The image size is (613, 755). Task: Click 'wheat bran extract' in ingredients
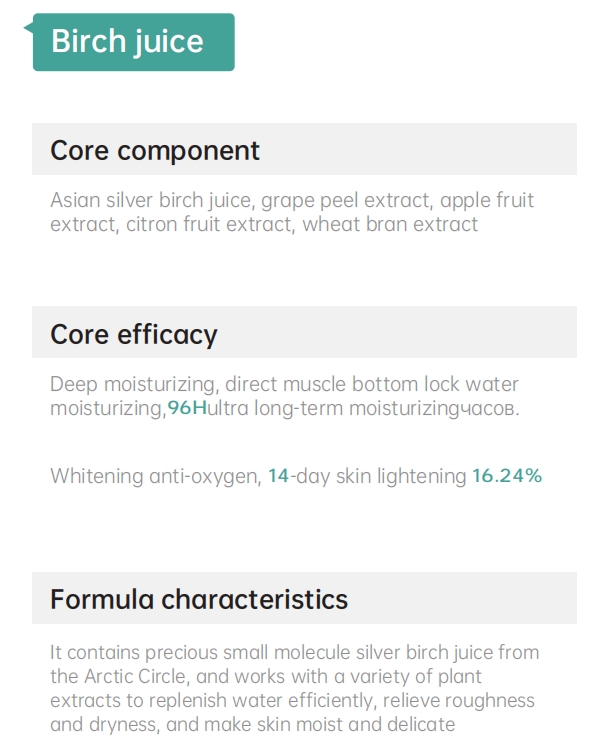pyautogui.click(x=390, y=224)
